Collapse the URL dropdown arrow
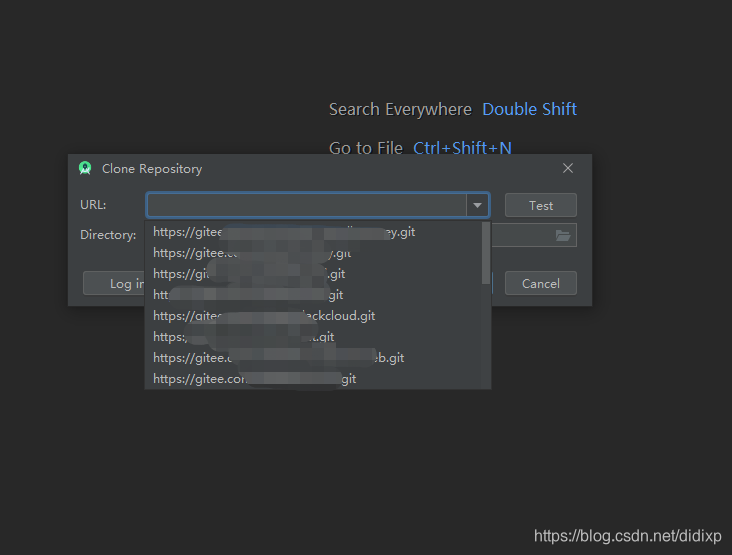732x555 pixels. 477,205
